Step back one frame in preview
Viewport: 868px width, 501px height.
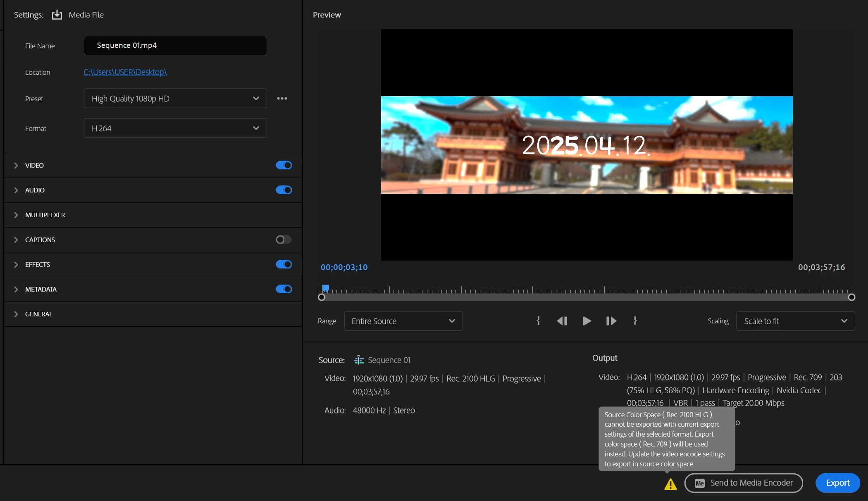(x=562, y=321)
